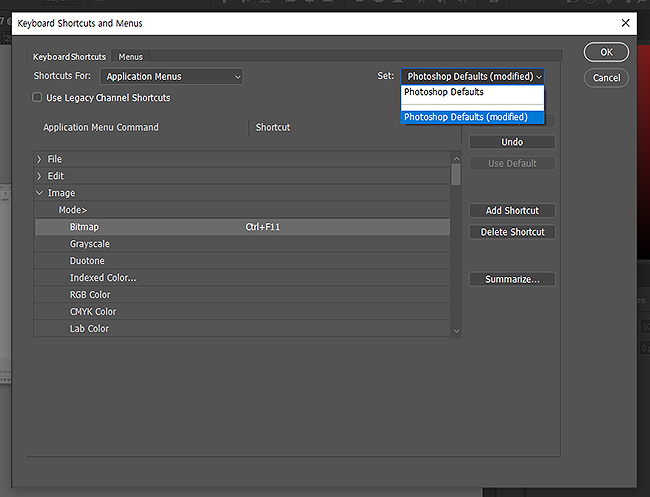Image resolution: width=650 pixels, height=497 pixels.
Task: Enable Use Legacy Channel Shortcuts checkbox
Action: pyautogui.click(x=37, y=97)
